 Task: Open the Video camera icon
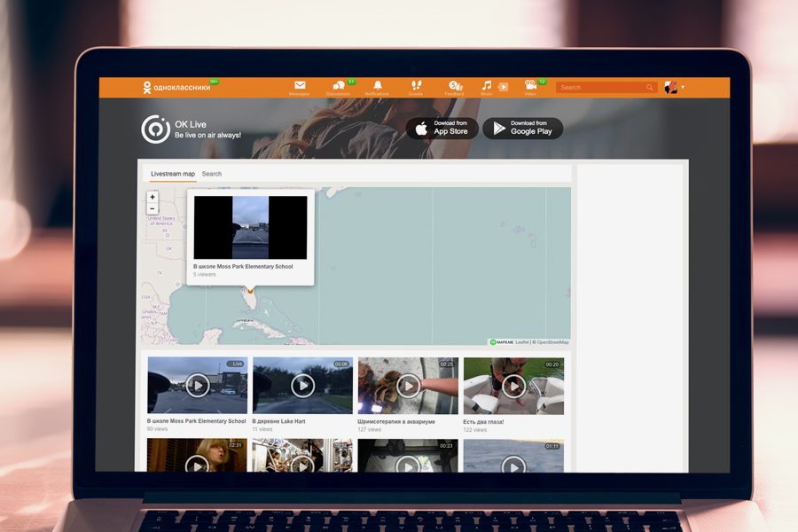530,85
